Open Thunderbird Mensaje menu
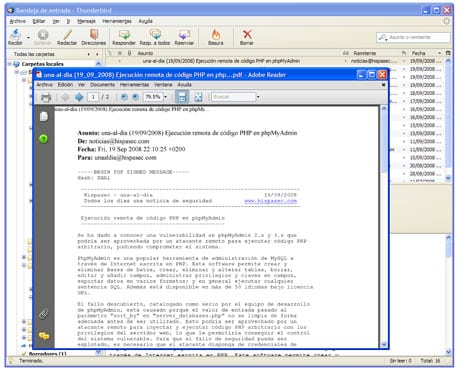 [x=86, y=21]
